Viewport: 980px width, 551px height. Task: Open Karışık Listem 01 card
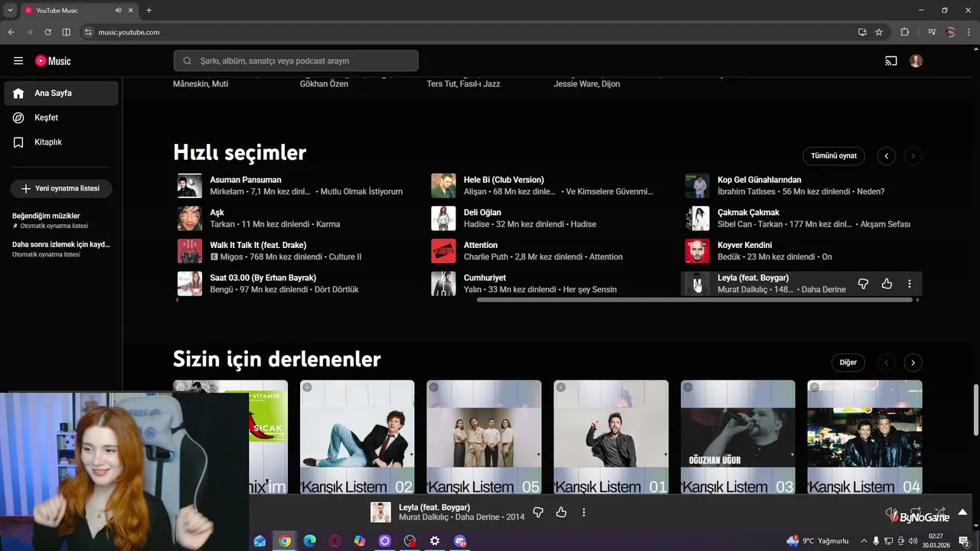pyautogui.click(x=611, y=437)
